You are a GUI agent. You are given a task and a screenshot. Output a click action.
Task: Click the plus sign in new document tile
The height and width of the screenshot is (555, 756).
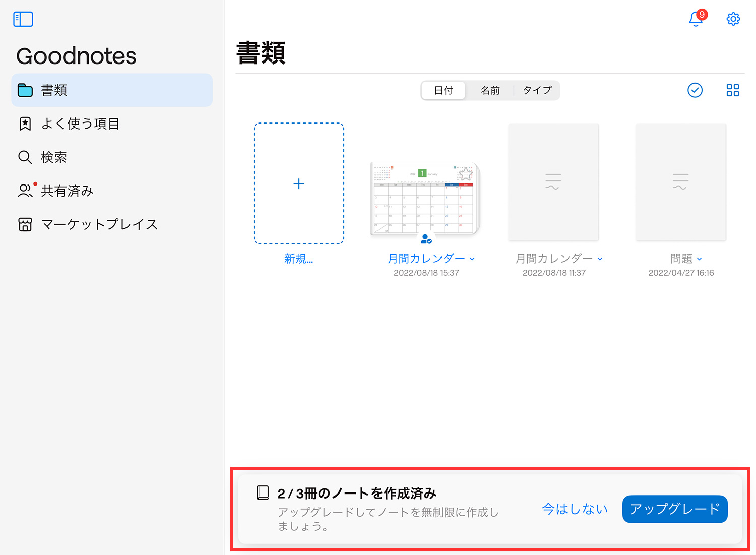tap(299, 184)
